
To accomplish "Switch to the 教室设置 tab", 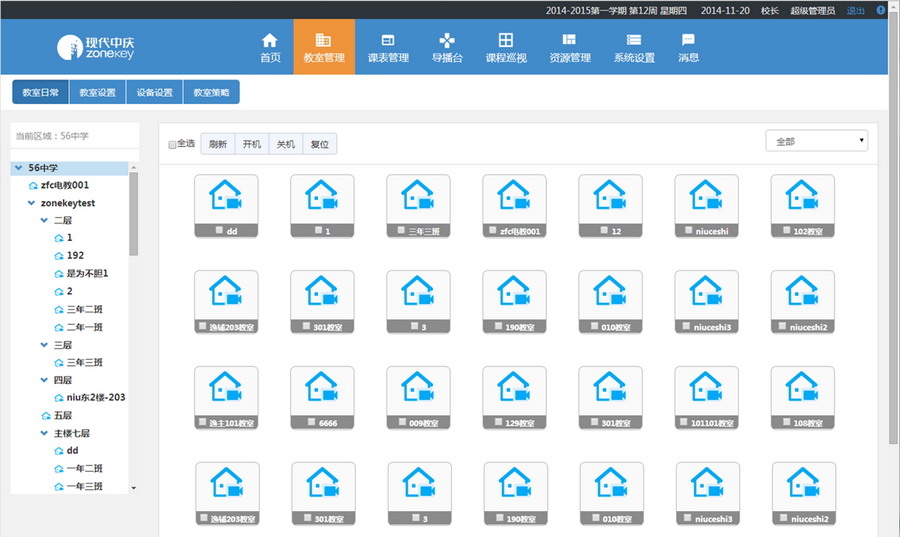I will pyautogui.click(x=97, y=93).
